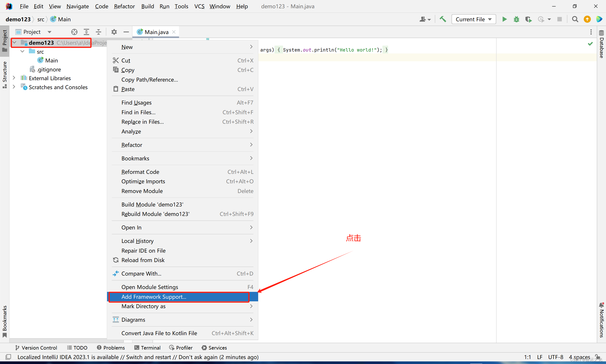This screenshot has height=364, width=606.
Task: Expand the Scratches and Consoles tree node
Action: [15, 87]
